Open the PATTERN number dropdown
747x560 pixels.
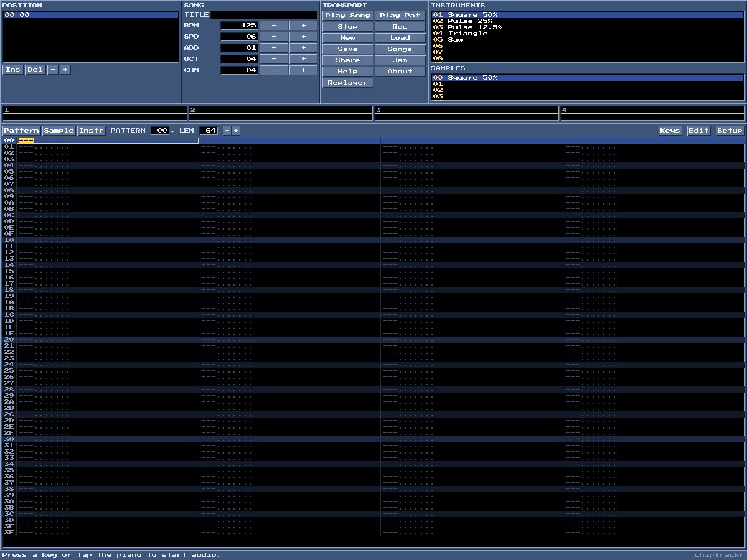click(163, 131)
